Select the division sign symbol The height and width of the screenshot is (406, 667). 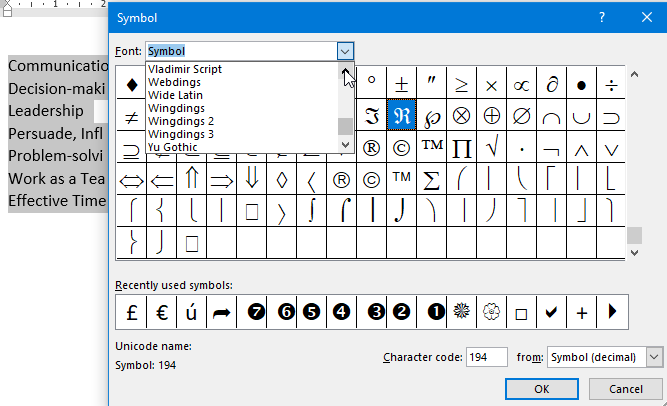point(611,84)
